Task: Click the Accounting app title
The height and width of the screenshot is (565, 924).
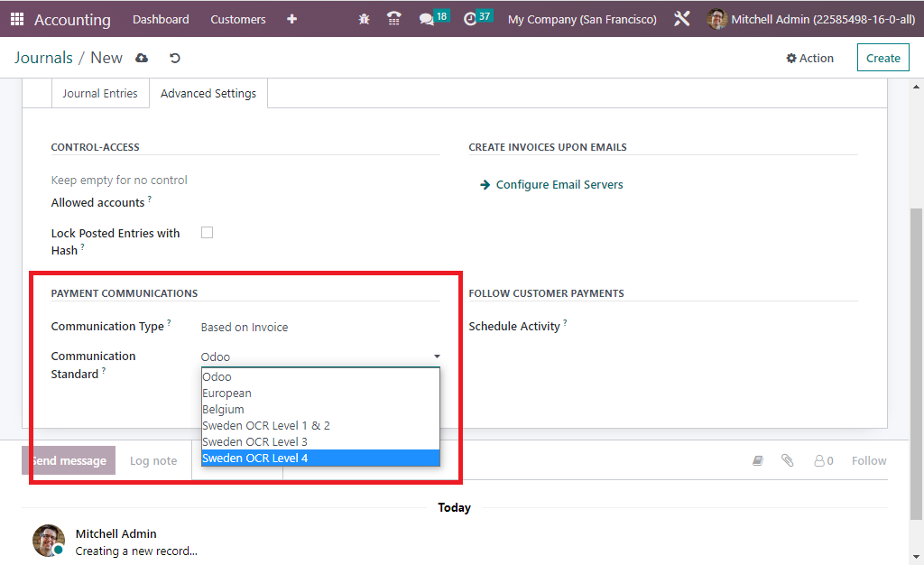Action: pos(72,20)
